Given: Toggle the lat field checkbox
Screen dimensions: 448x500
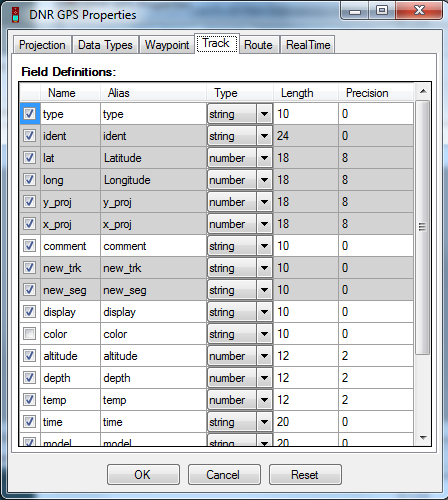Looking at the screenshot, I should tap(29, 158).
